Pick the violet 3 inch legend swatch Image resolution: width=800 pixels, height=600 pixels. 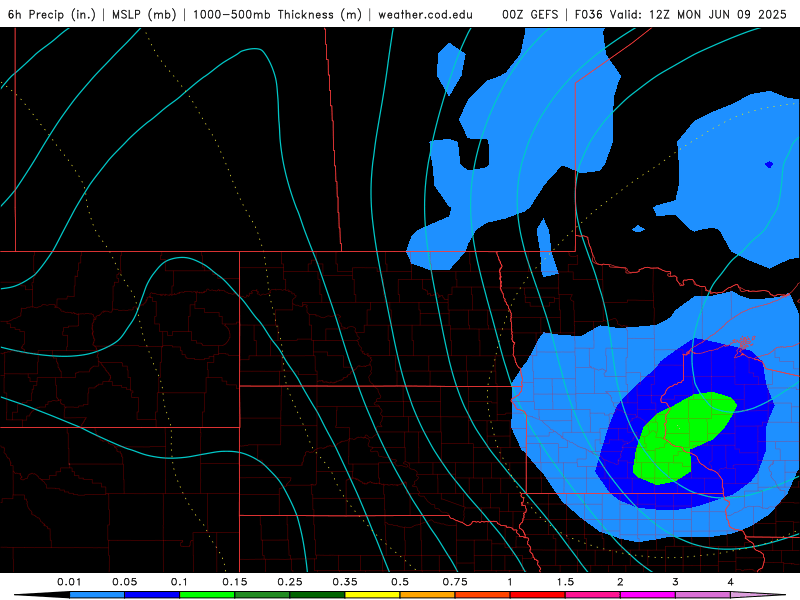[703, 595]
